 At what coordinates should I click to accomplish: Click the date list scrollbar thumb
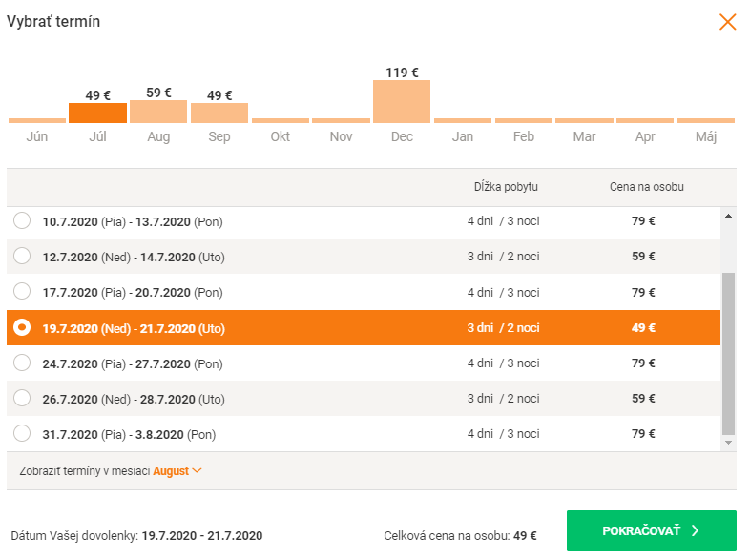pyautogui.click(x=728, y=354)
